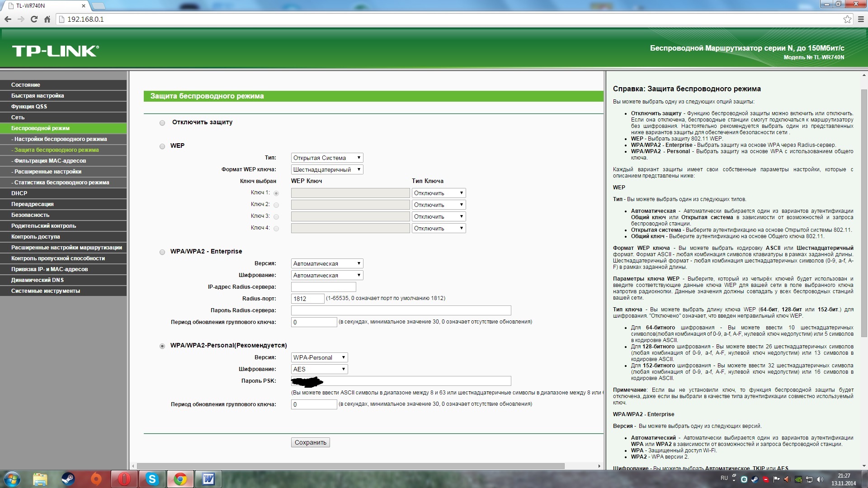Click the TP-LINK logo
The image size is (868, 488).
tap(56, 51)
